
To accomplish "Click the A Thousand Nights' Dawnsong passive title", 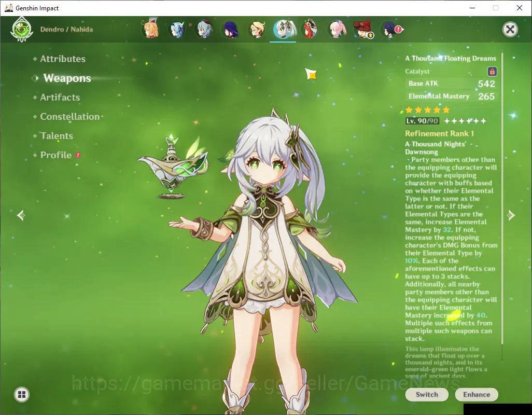I will [x=436, y=148].
